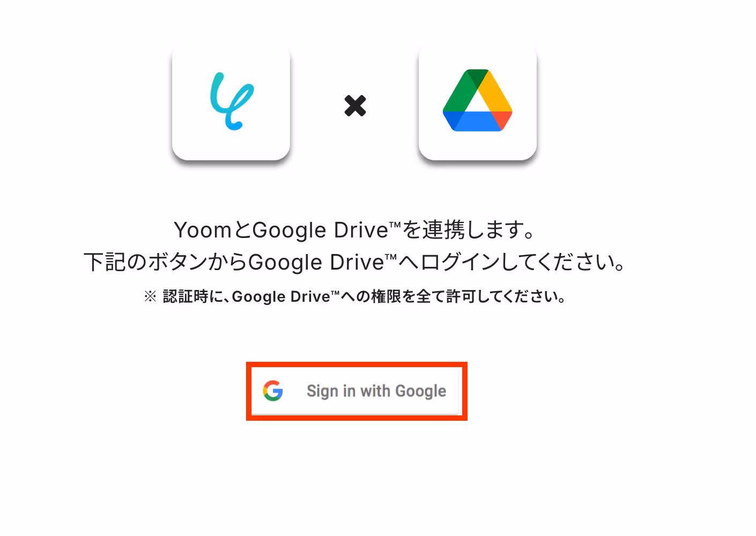Screen dimensions: 756x536
Task: Click the Sign in with Google button
Action: pyautogui.click(x=356, y=391)
